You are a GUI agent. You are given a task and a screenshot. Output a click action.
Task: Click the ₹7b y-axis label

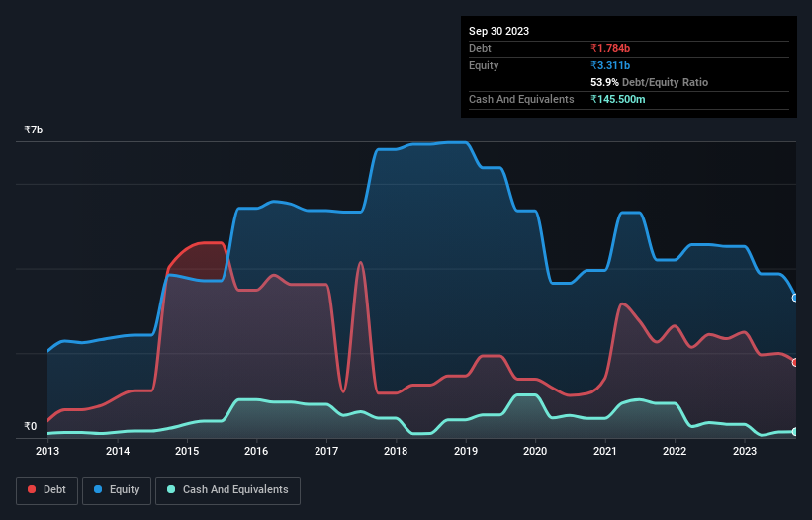(34, 130)
